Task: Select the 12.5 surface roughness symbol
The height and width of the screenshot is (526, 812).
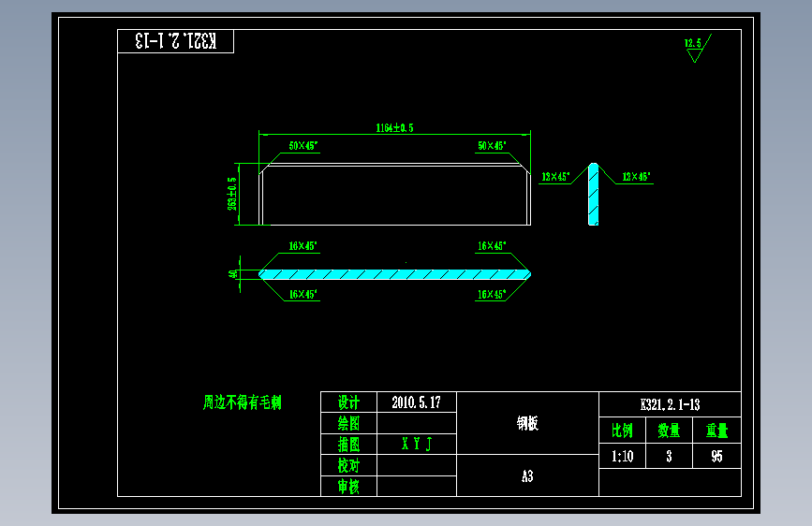Action: click(698, 48)
